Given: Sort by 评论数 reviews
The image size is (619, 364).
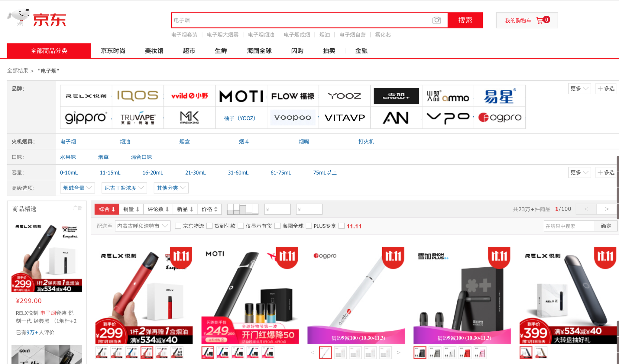Looking at the screenshot, I should (158, 209).
